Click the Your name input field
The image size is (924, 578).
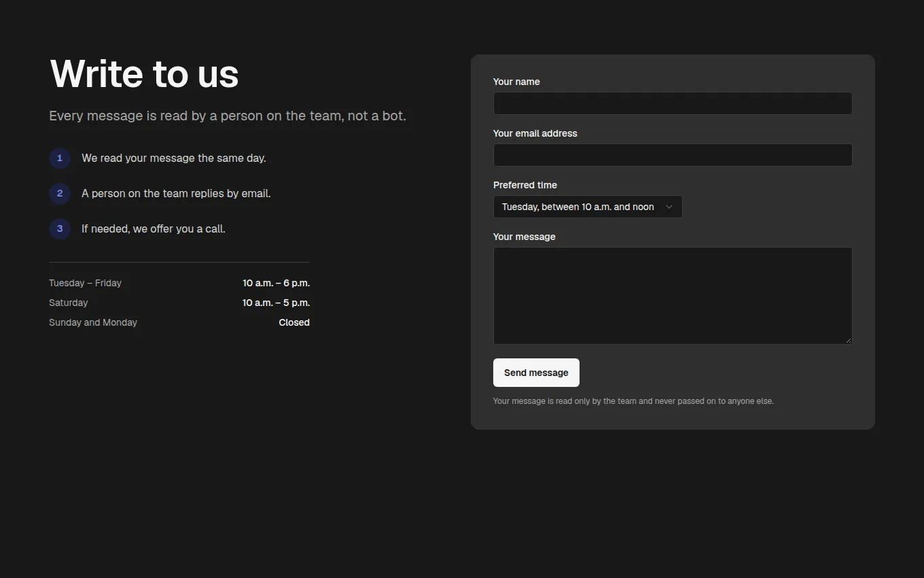[x=673, y=103]
